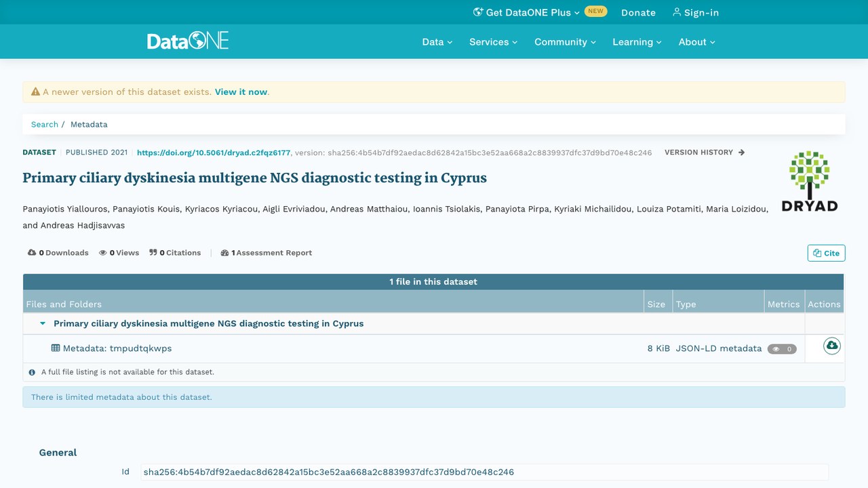Open Version History
Viewport: 868px width, 488px height.
[705, 152]
